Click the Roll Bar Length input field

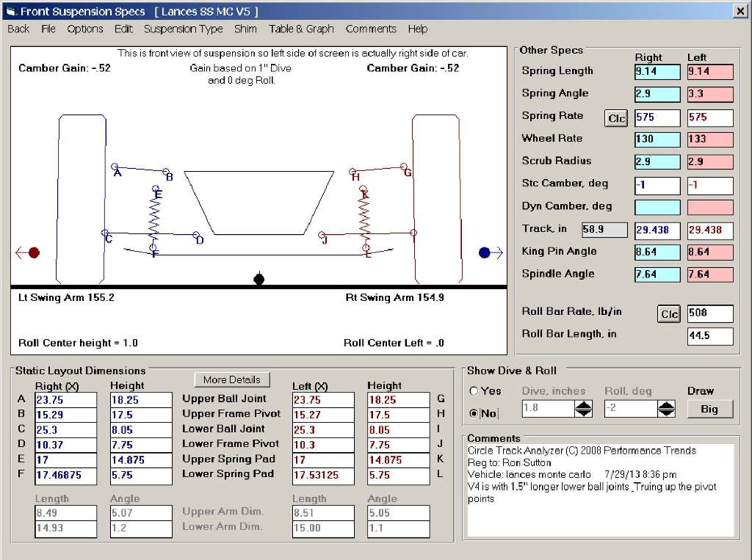(710, 336)
